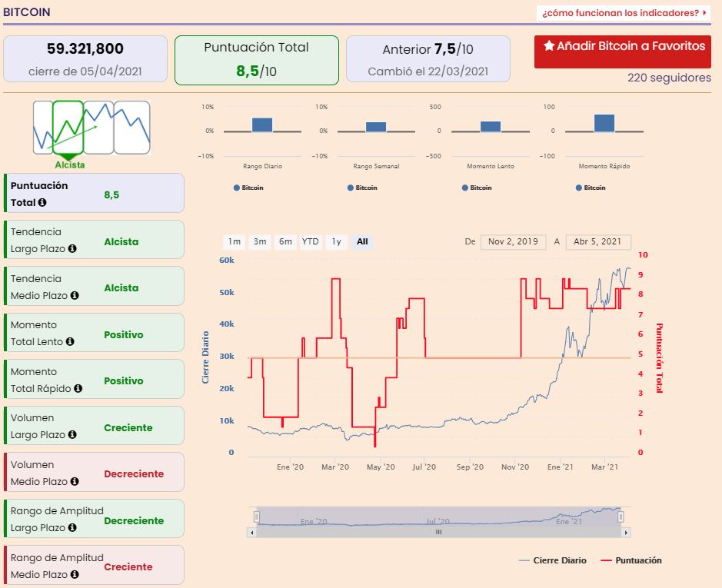Toggle Cierre Diario series in legend
The image size is (722, 588).
point(553,560)
